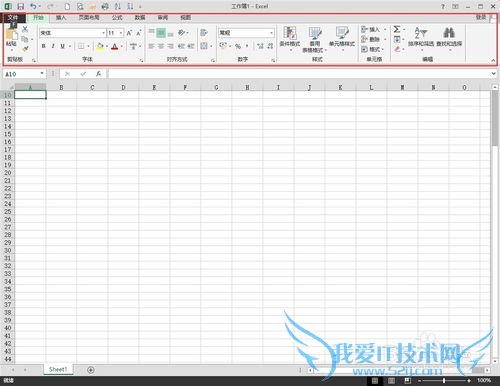Click the New blank workbook icon
The image size is (500, 386).
click(x=67, y=6)
